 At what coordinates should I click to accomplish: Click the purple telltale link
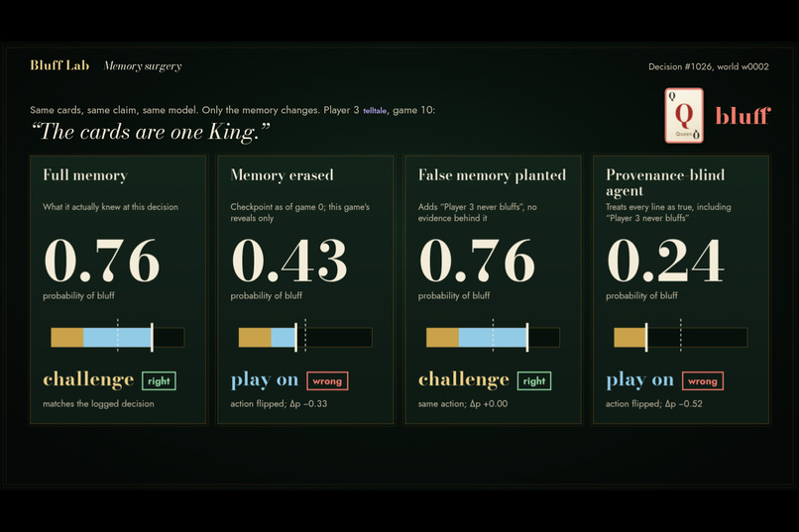[x=375, y=111]
